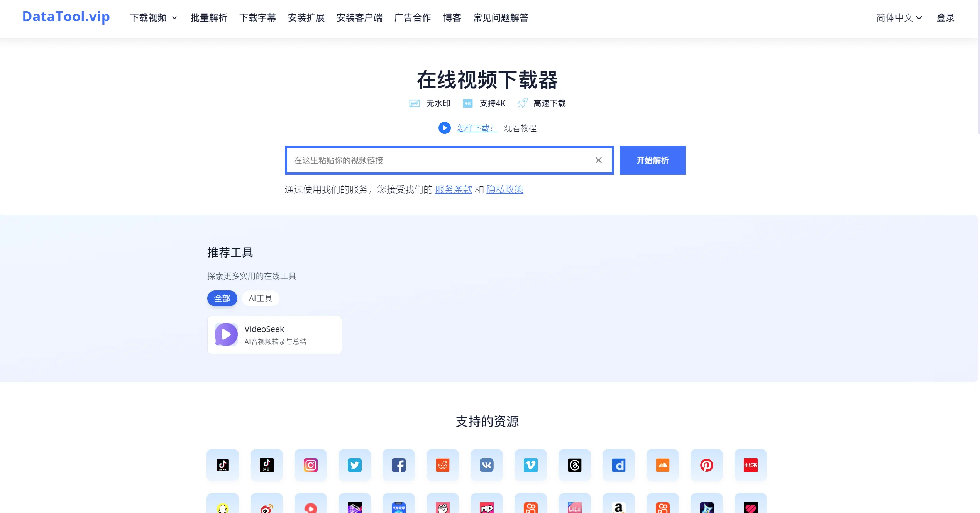Open the 广告合作 page
The height and width of the screenshot is (513, 980).
point(413,18)
